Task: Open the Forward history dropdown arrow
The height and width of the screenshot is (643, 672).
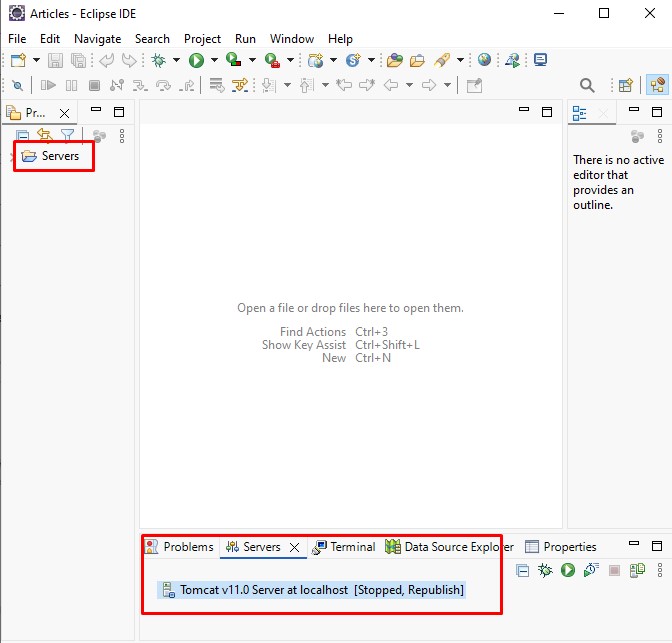Action: coord(447,85)
